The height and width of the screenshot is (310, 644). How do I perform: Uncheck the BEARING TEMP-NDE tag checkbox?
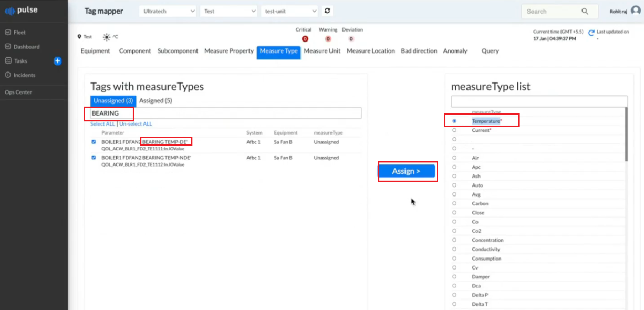94,158
